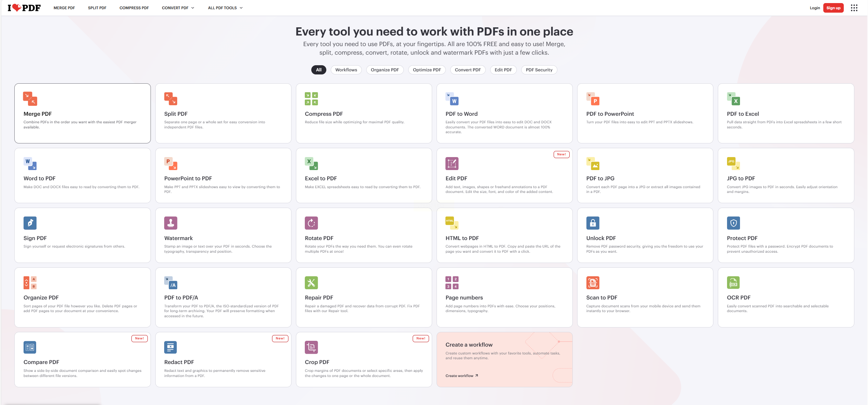Viewport: 868px width, 405px height.
Task: Open the Unlock PDF padlock icon
Action: tap(593, 223)
